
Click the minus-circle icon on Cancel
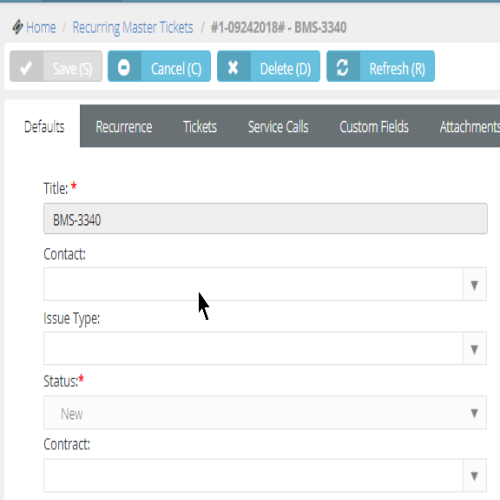[x=124, y=68]
